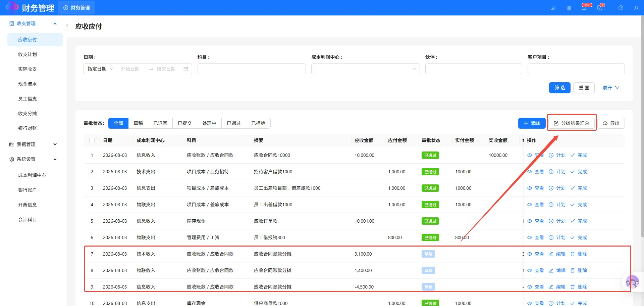Open the 指定日期 date type dropdown
The width and height of the screenshot is (644, 306).
tap(100, 69)
